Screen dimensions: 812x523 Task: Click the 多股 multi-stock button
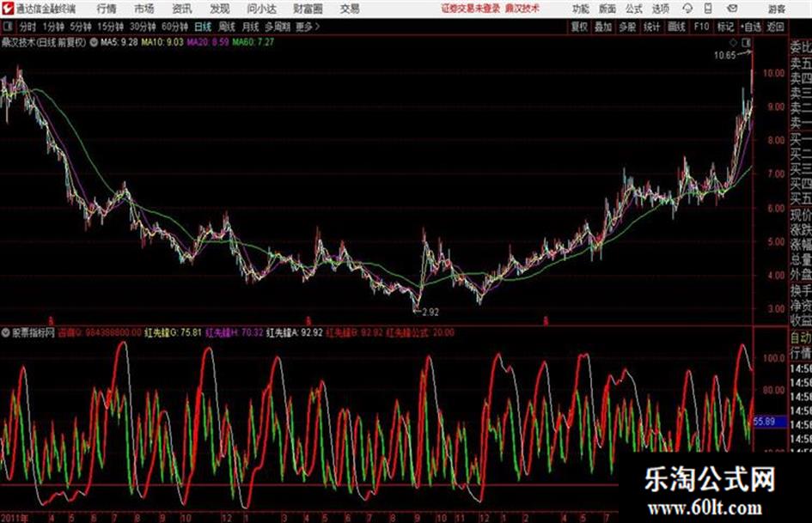click(x=627, y=27)
